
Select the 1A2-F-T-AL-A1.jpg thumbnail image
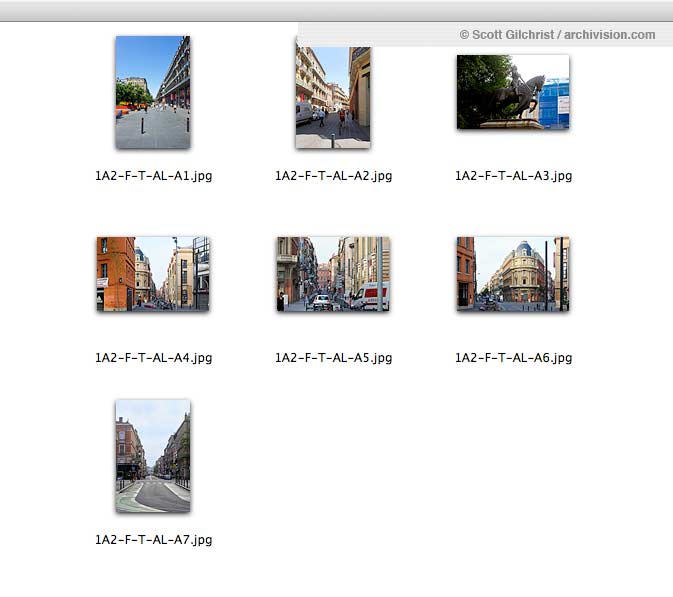pyautogui.click(x=153, y=92)
